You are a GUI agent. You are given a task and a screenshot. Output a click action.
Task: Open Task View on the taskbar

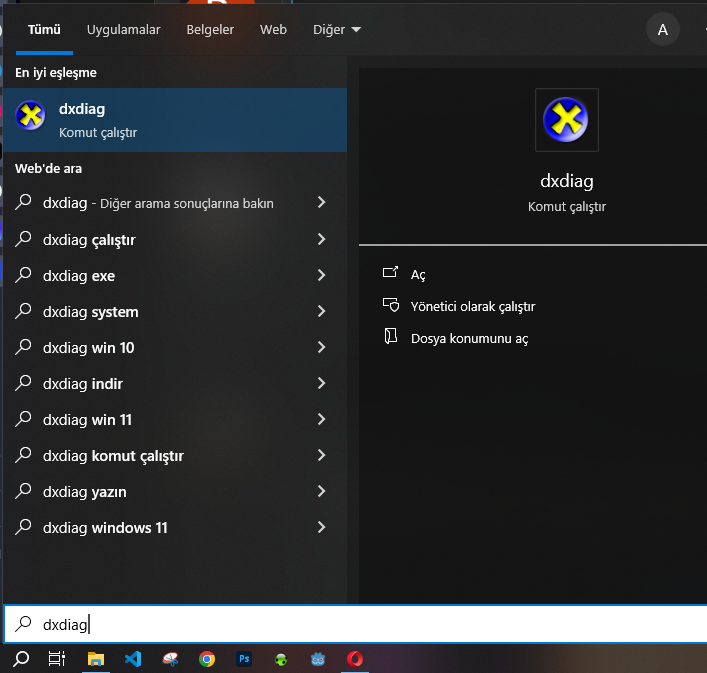coord(57,659)
